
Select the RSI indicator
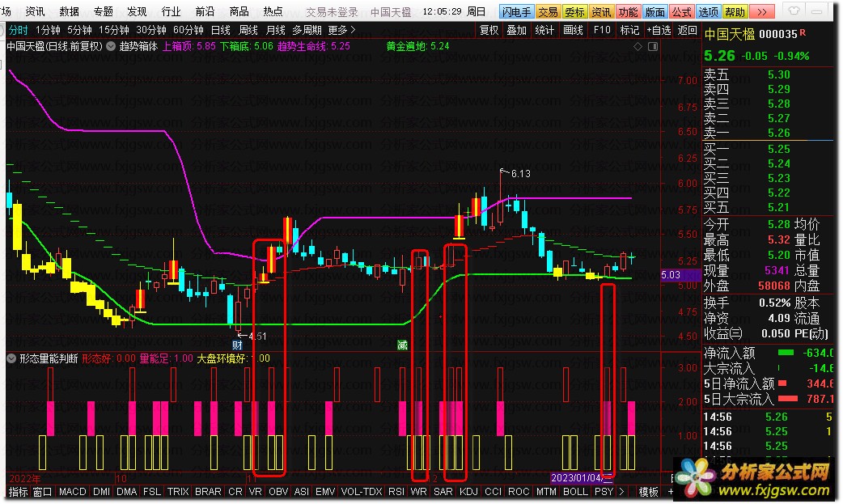click(x=396, y=492)
